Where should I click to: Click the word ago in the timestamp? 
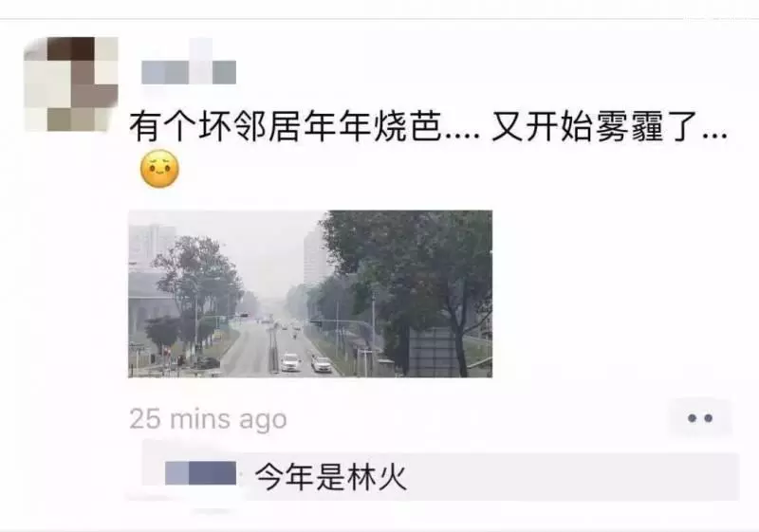(x=263, y=420)
